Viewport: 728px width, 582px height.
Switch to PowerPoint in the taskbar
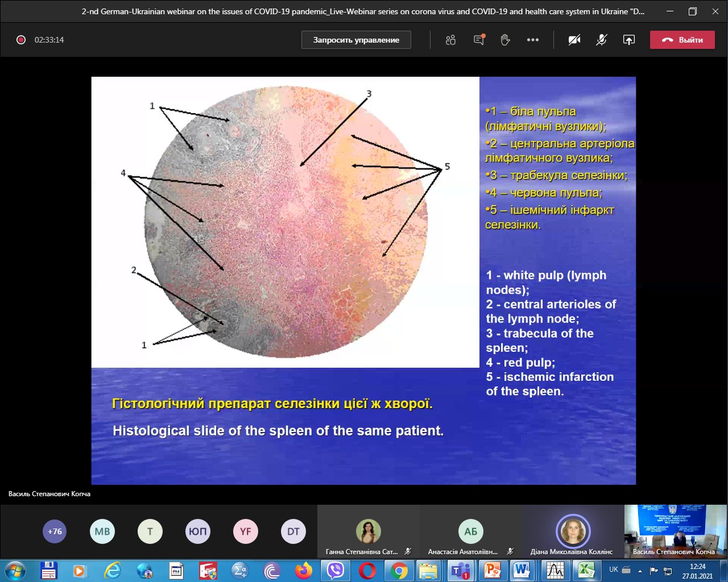[492, 570]
